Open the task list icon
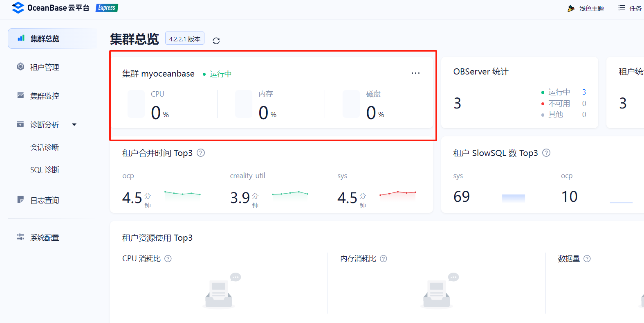 pos(622,8)
